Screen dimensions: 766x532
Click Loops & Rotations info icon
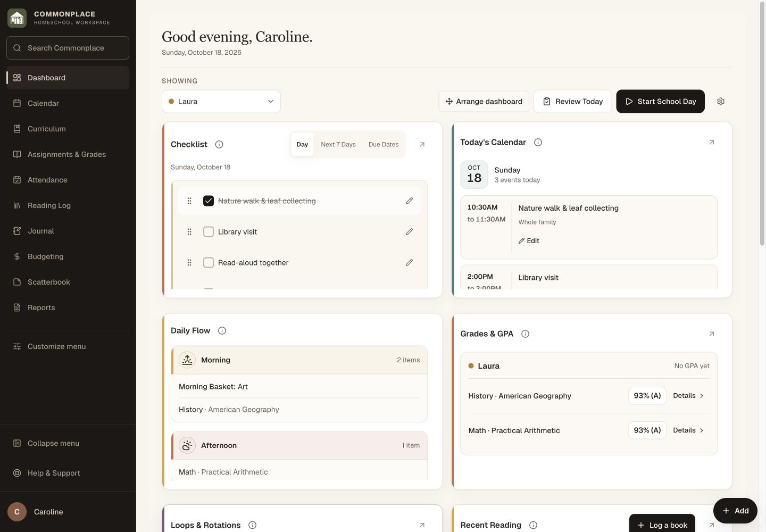[x=253, y=525]
